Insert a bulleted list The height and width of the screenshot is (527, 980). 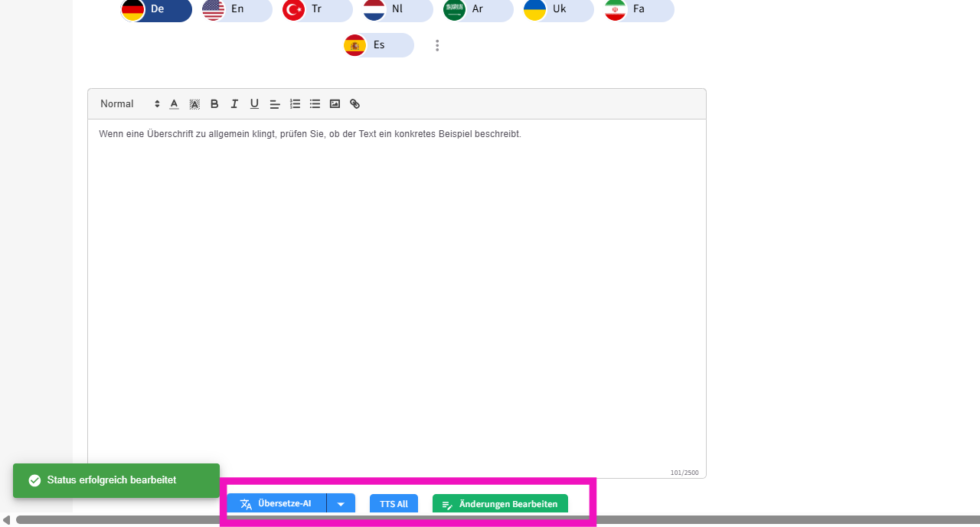click(315, 104)
